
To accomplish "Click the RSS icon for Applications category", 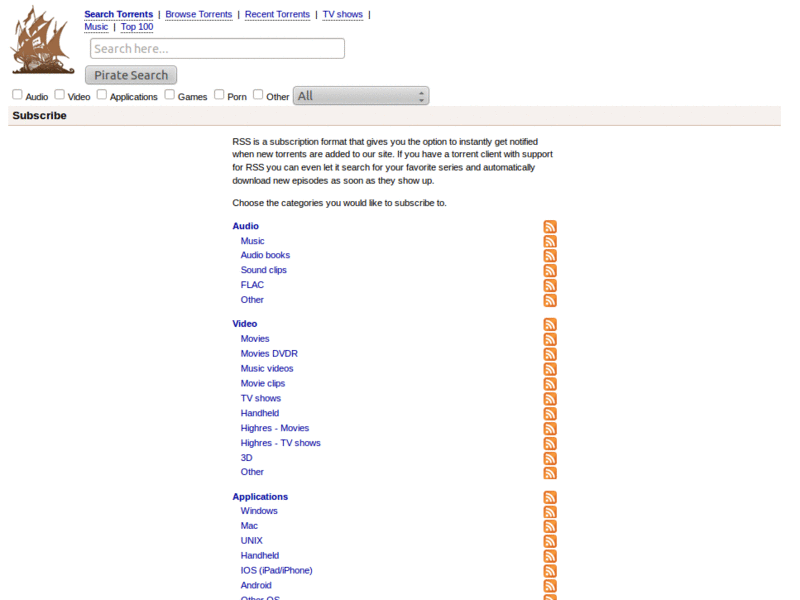I will click(550, 497).
